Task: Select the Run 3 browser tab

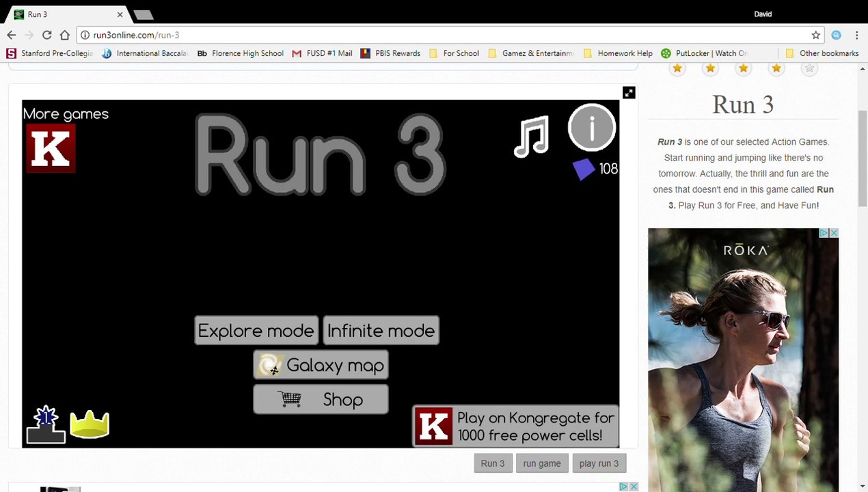Action: [x=68, y=14]
